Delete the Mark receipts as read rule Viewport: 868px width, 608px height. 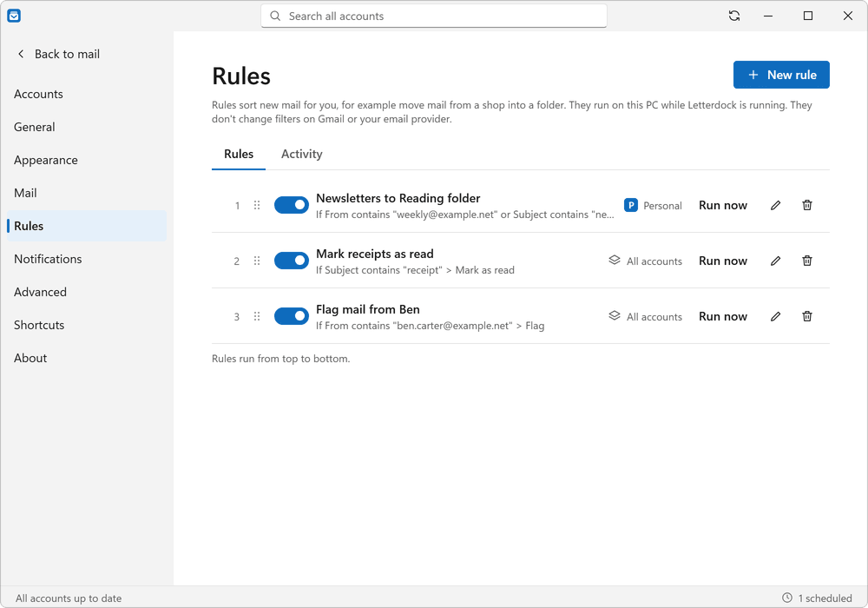[807, 261]
